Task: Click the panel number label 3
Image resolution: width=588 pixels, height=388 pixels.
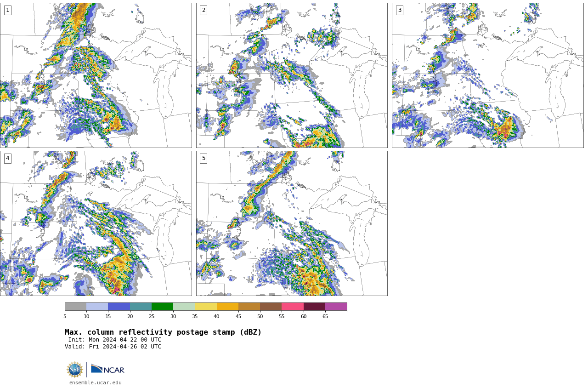Action: point(400,10)
